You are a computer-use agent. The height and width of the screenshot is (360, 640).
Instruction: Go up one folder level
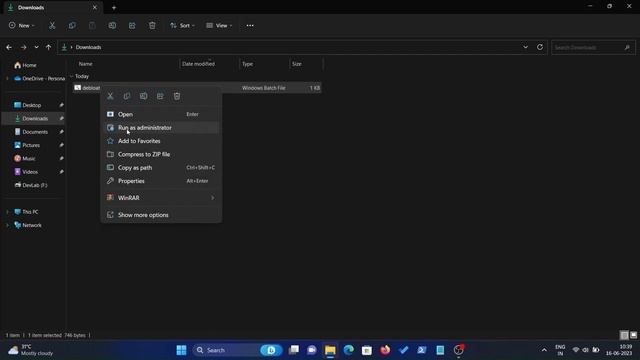(49, 47)
